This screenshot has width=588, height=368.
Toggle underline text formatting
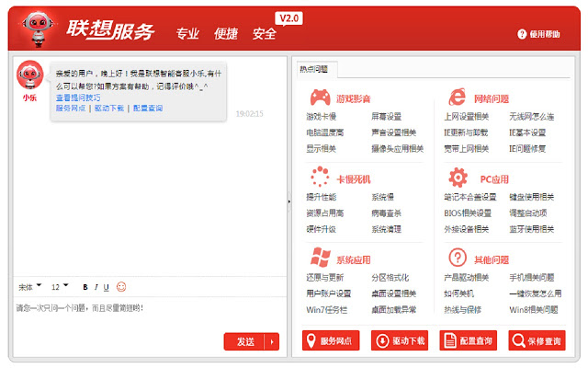[x=107, y=287]
